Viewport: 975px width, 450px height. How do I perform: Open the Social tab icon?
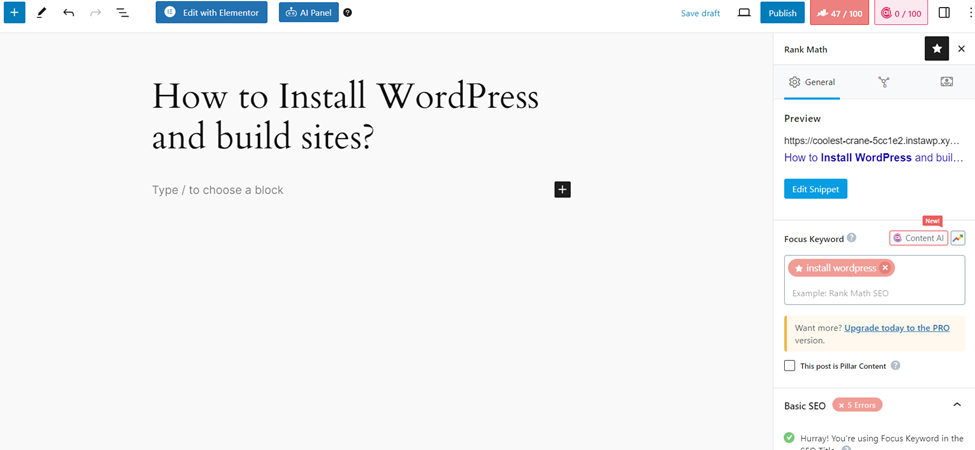click(946, 82)
